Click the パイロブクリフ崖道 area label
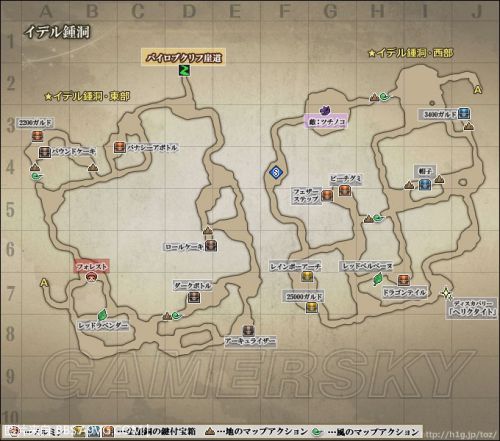Screen dimensions: 500x441 point(184,58)
